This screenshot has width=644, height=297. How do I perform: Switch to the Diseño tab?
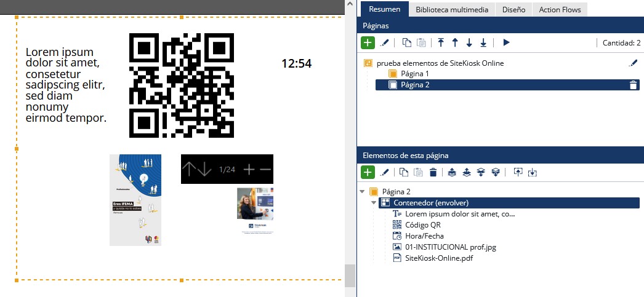(513, 9)
